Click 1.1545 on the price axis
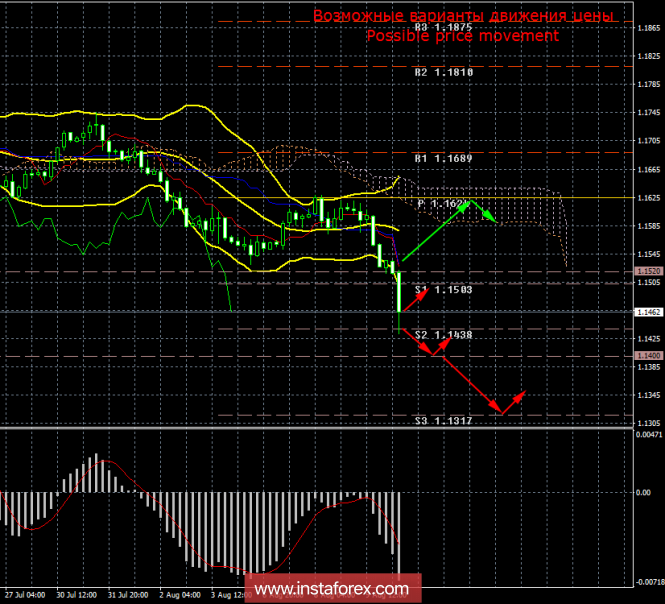Screen dimensions: 665x604 click(x=649, y=254)
